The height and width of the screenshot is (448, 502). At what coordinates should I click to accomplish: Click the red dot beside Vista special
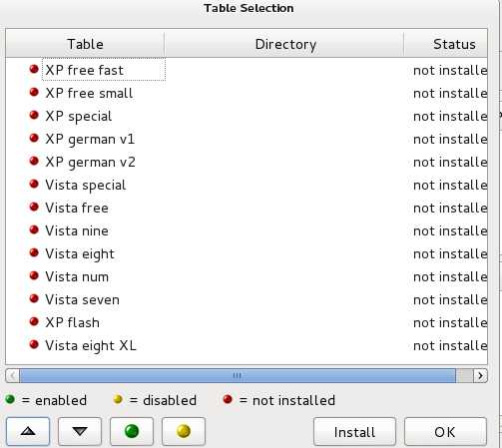coord(34,184)
